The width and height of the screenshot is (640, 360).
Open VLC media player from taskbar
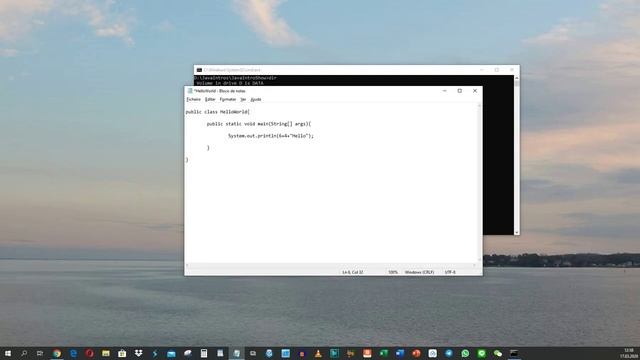point(318,353)
